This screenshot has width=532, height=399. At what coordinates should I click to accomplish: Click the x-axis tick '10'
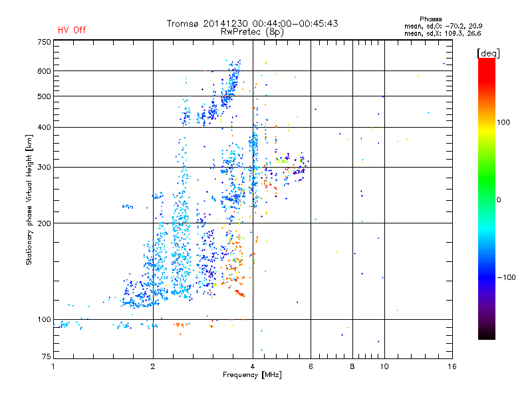point(384,366)
